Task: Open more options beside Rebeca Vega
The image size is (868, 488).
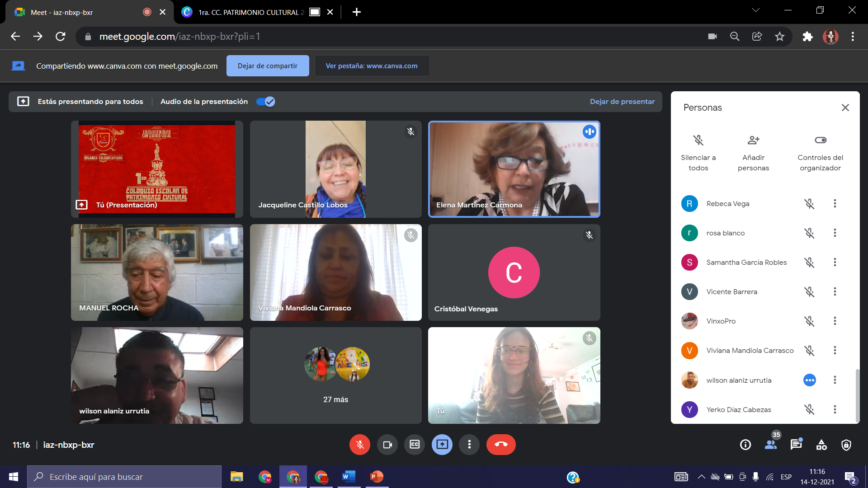Action: [x=835, y=204]
